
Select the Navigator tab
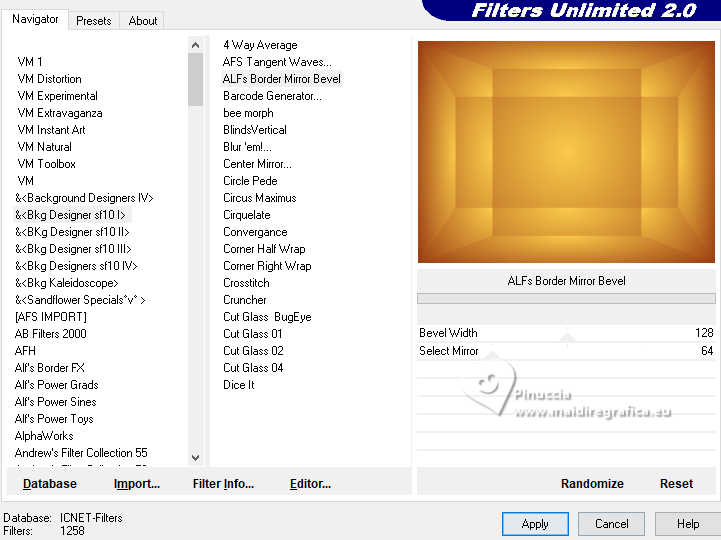click(35, 19)
